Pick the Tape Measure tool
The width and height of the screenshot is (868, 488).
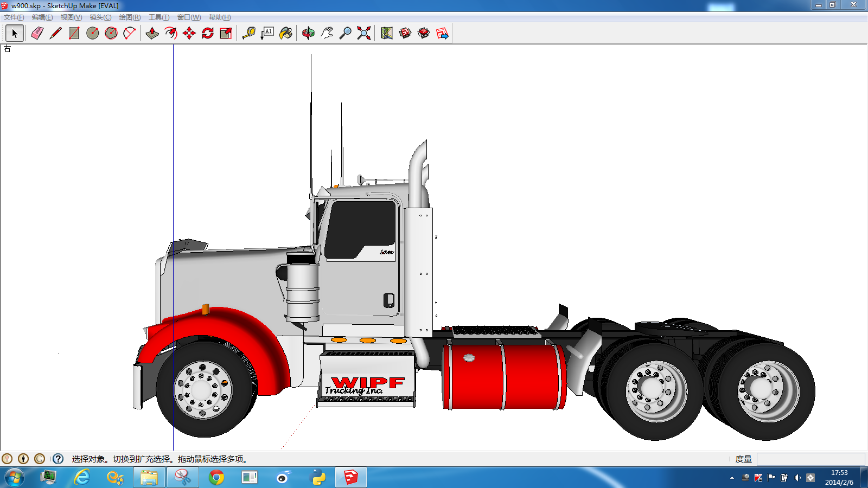tap(249, 33)
